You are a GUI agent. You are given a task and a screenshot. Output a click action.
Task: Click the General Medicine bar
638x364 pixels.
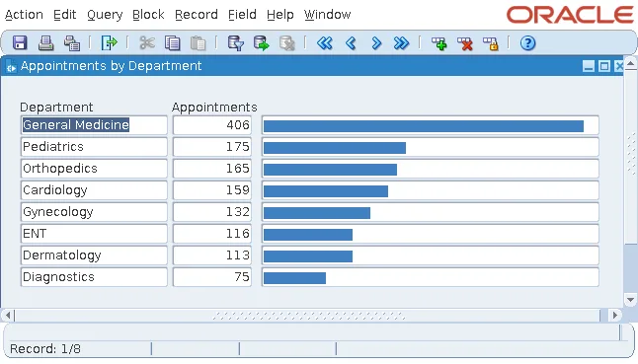(424, 126)
